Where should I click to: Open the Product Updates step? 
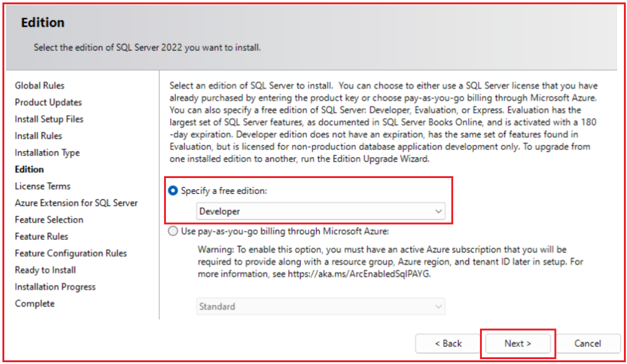click(x=48, y=102)
